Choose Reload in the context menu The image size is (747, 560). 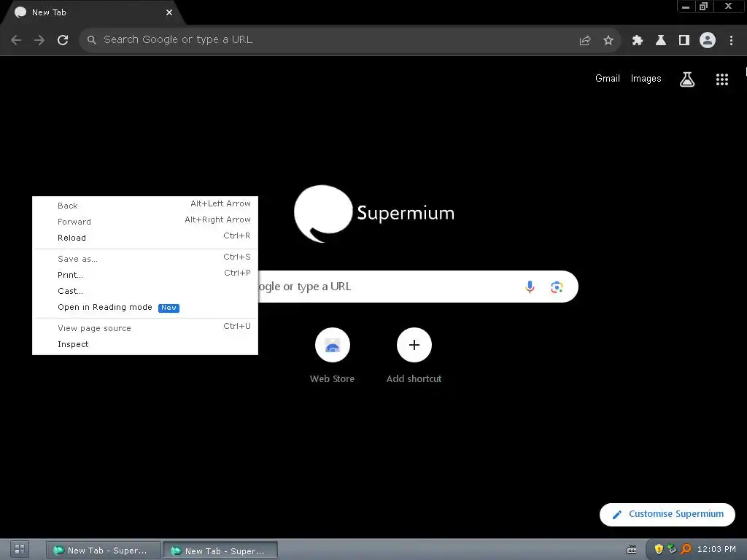[x=145, y=238]
